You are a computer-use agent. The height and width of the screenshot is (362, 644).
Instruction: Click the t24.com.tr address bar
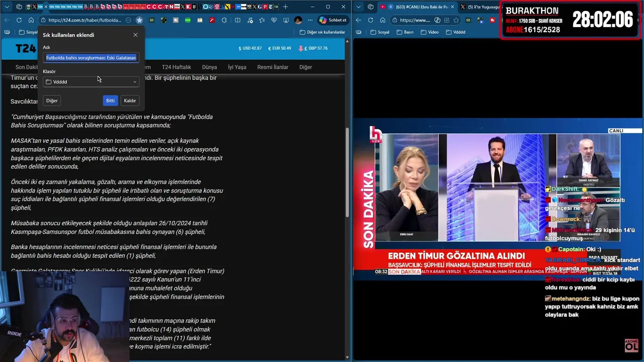coord(85,20)
